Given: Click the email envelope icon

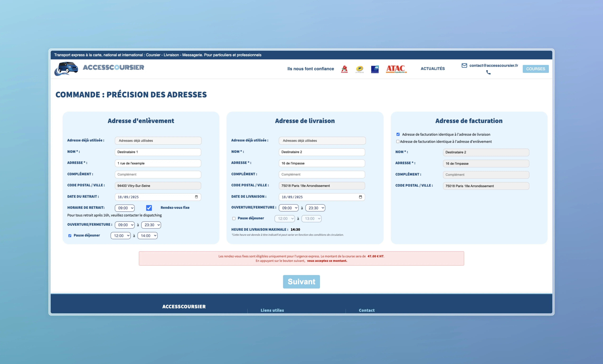Looking at the screenshot, I should click(464, 65).
